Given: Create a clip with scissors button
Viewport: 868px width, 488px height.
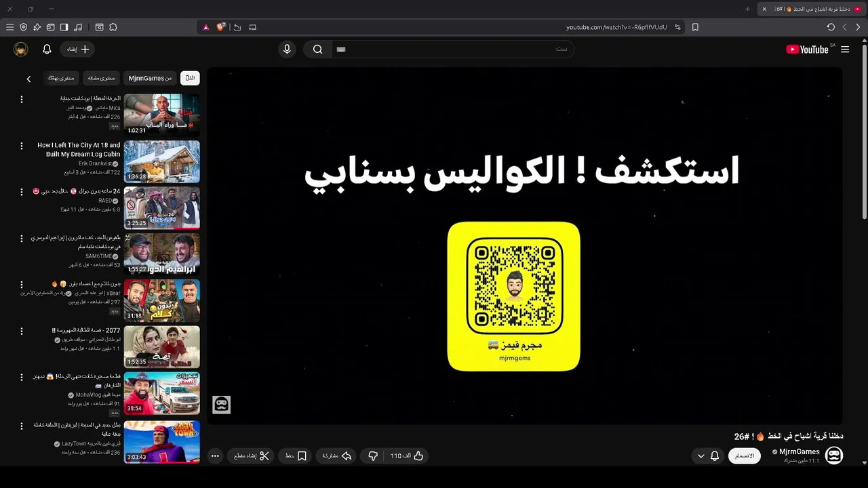Looking at the screenshot, I should [x=251, y=456].
